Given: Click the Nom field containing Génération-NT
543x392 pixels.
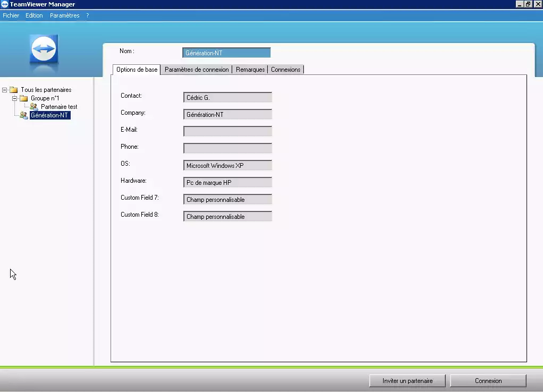Looking at the screenshot, I should coord(226,53).
